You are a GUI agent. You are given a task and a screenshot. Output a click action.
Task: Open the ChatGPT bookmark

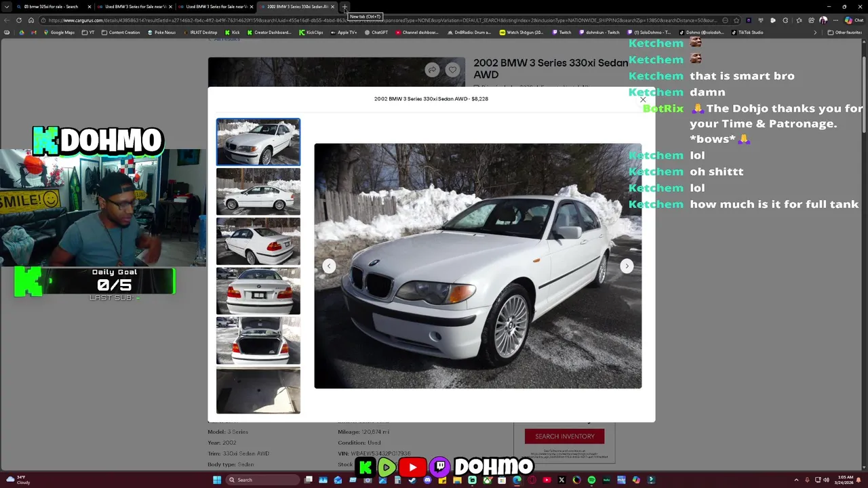tap(376, 33)
